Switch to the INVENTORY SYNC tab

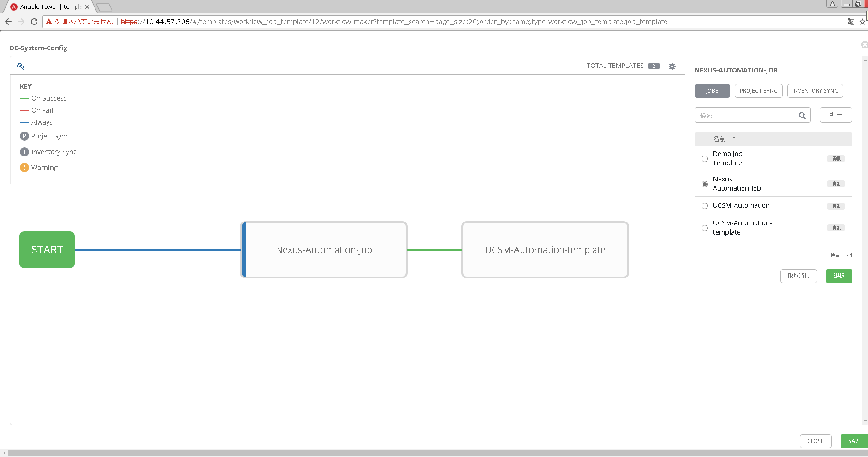point(815,91)
